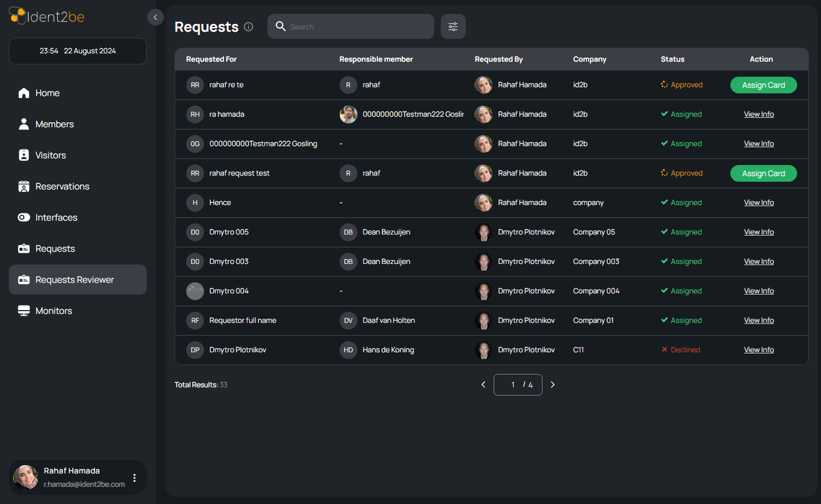Viewport: 821px width, 504px height.
Task: Click Requested For column header
Action: (x=211, y=59)
